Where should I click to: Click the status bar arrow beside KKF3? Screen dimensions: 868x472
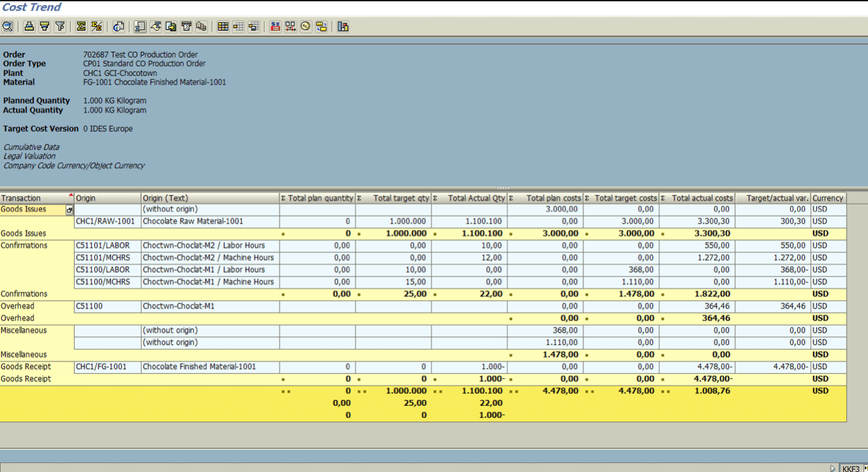(833, 468)
